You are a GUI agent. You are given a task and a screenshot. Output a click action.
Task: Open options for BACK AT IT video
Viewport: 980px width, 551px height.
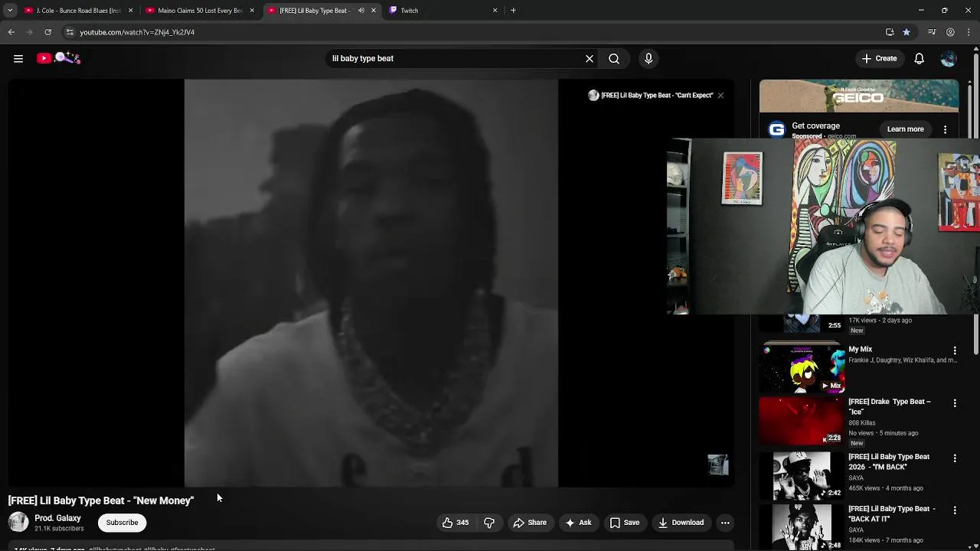(x=955, y=510)
